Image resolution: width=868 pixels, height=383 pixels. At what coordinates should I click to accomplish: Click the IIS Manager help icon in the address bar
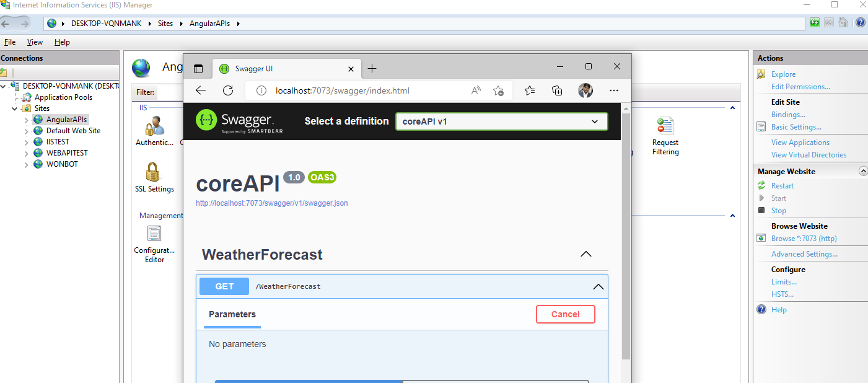click(860, 23)
